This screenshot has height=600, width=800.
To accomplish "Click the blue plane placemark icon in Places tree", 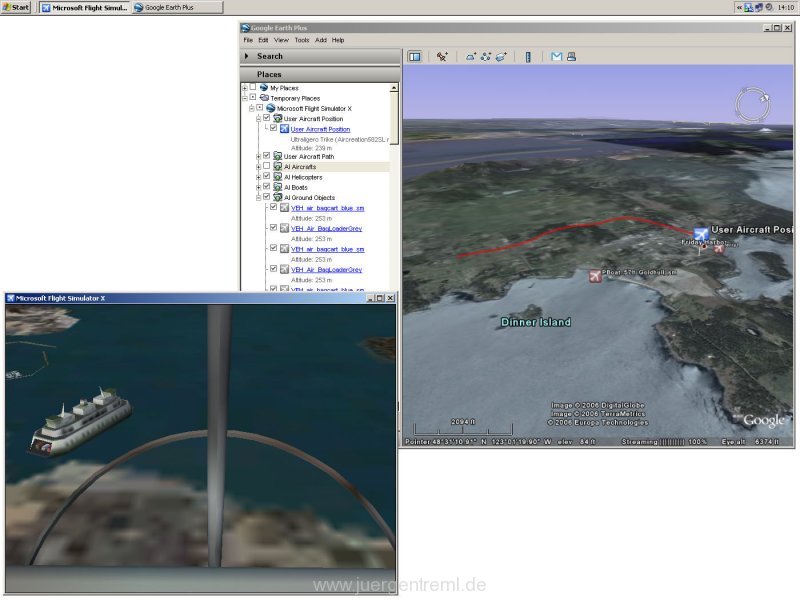I will (285, 129).
